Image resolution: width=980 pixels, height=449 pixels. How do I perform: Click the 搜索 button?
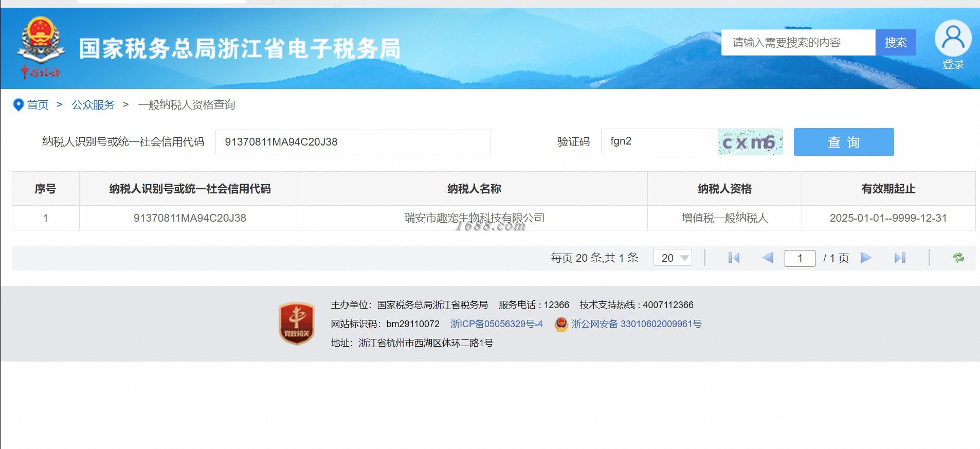896,43
